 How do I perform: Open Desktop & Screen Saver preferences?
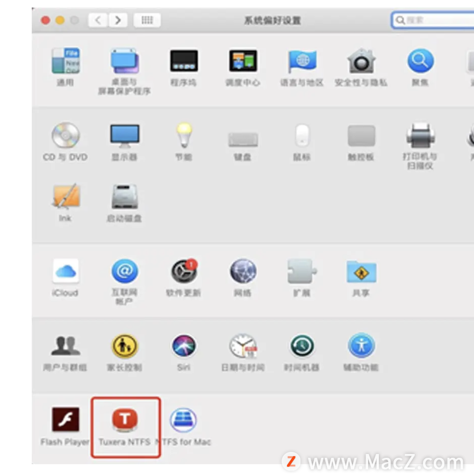click(x=125, y=61)
